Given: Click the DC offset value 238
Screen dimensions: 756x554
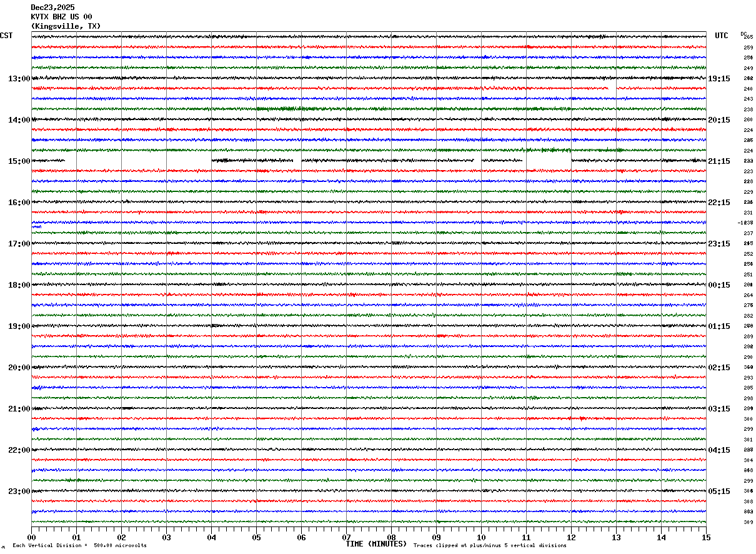Looking at the screenshot, I should coord(748,109).
